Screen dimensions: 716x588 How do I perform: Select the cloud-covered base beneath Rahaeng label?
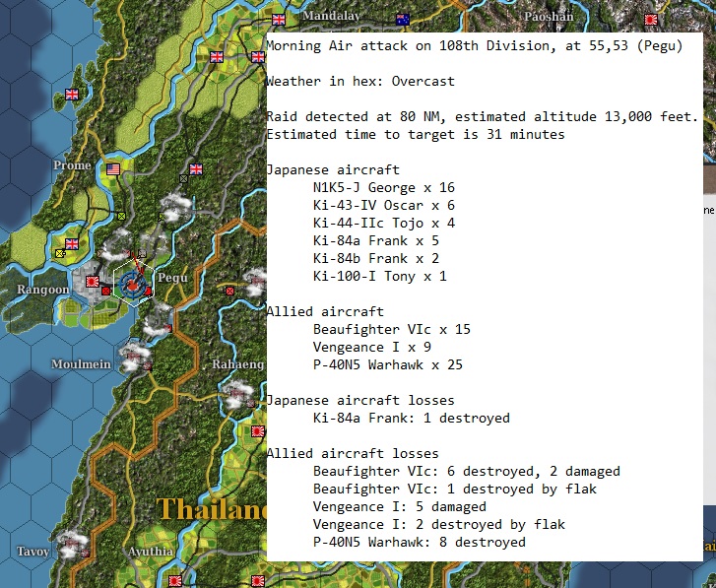[237, 395]
